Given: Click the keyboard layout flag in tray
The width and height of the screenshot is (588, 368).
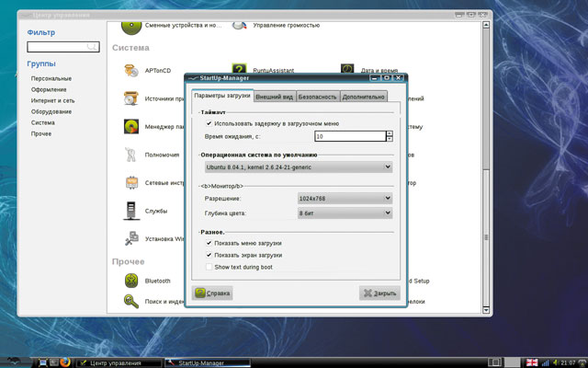Looking at the screenshot, I should 532,362.
